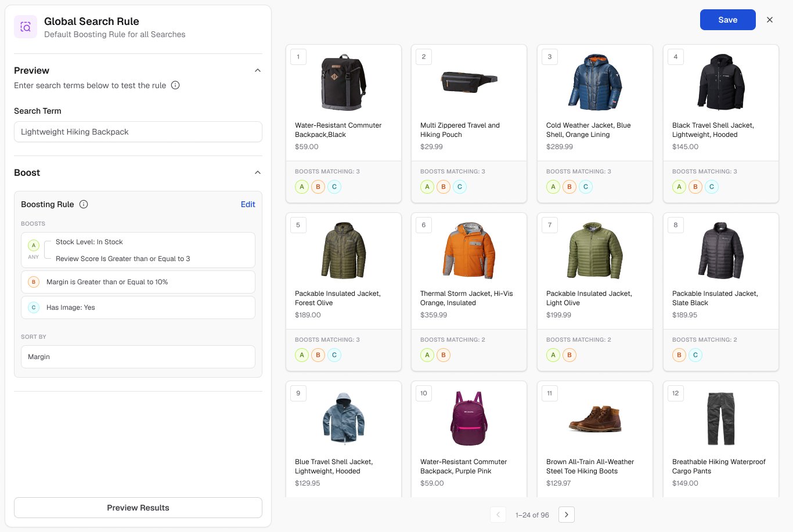
Task: Click rank number 12 badge on Cargo Pants
Action: click(x=676, y=393)
